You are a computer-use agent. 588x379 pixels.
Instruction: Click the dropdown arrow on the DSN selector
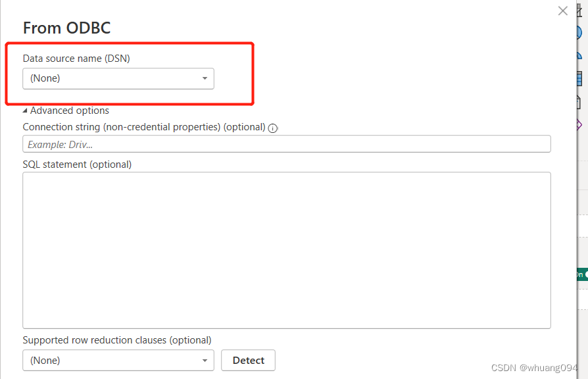(205, 78)
